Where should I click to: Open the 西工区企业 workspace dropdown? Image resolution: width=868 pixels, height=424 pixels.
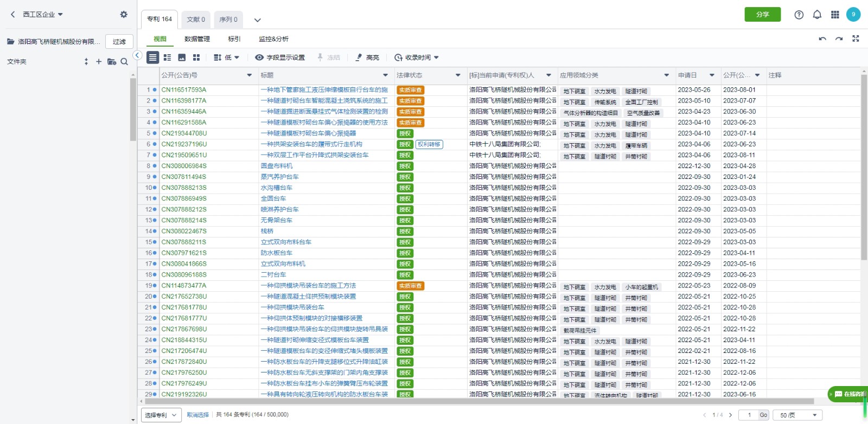[x=43, y=15]
